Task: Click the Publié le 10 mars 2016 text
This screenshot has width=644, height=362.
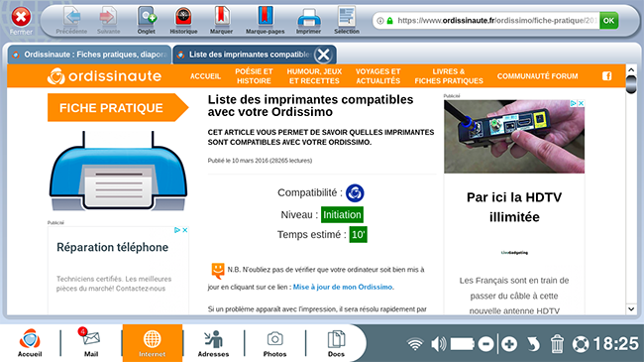Action: click(260, 161)
